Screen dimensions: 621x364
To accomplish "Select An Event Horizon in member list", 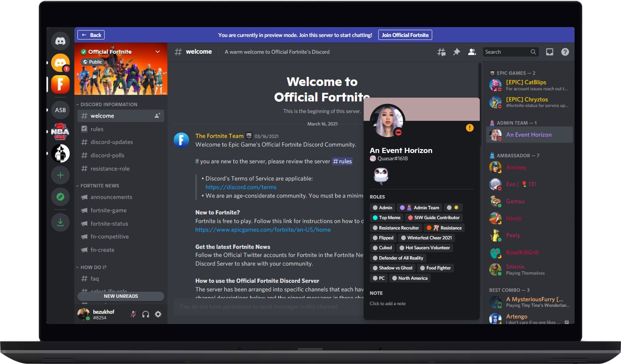I will 530,135.
